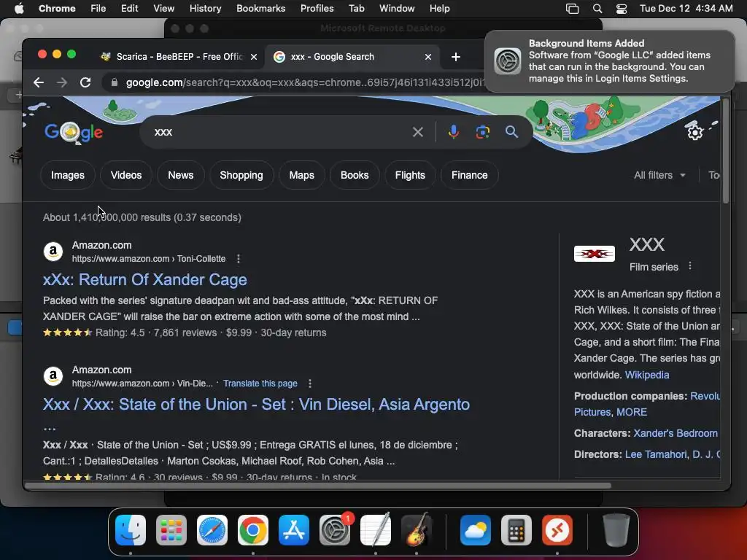
Task: Click Lee Tamahori director link
Action: 656,454
